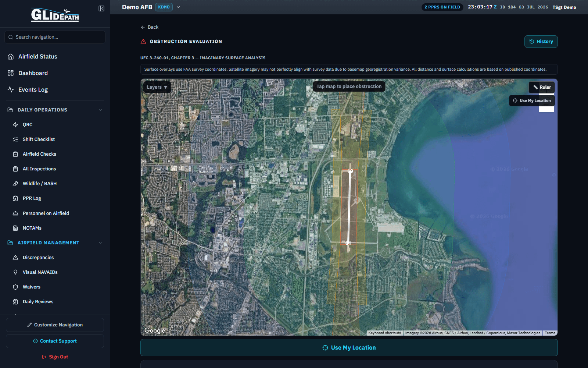
Task: Click the search magnifier icon
Action: [x=11, y=37]
